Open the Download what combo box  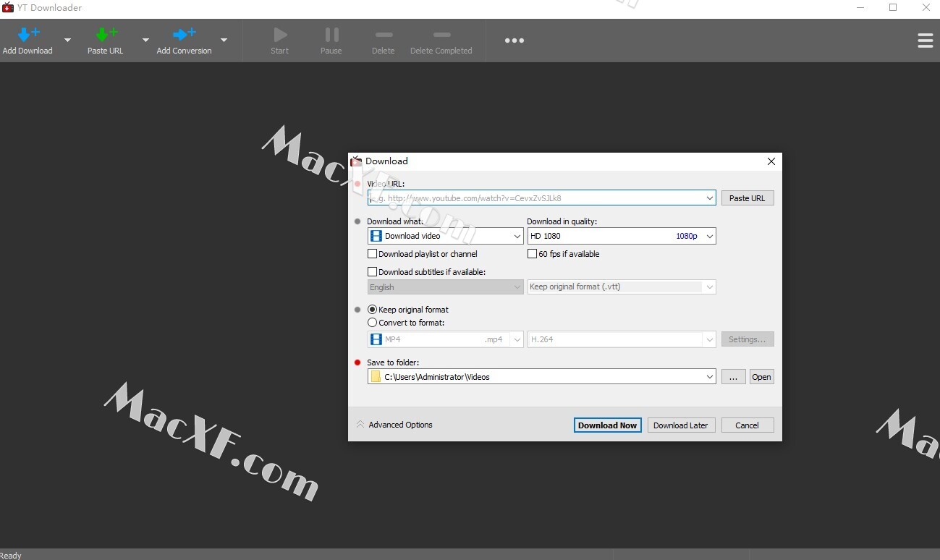[x=445, y=236]
